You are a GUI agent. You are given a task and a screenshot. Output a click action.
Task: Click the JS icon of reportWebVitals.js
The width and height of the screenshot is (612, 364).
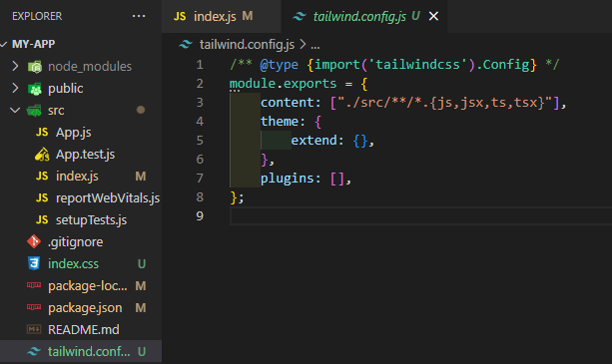42,198
